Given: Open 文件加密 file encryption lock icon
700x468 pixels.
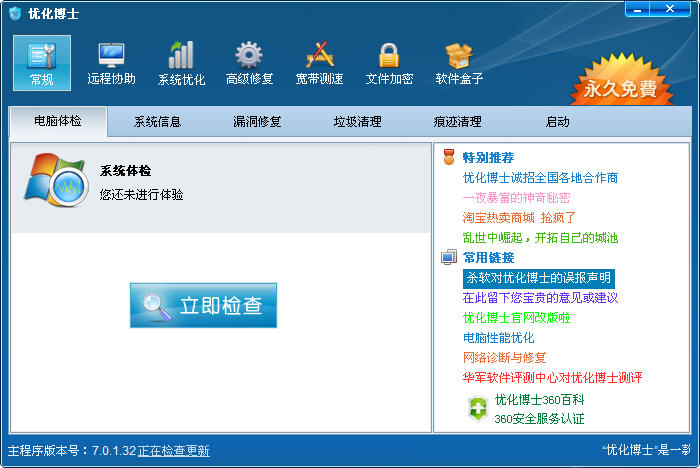Looking at the screenshot, I should pos(389,63).
